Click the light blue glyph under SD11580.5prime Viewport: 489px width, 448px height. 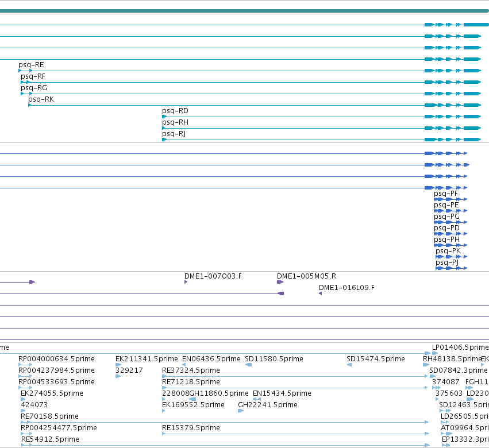[x=249, y=365]
